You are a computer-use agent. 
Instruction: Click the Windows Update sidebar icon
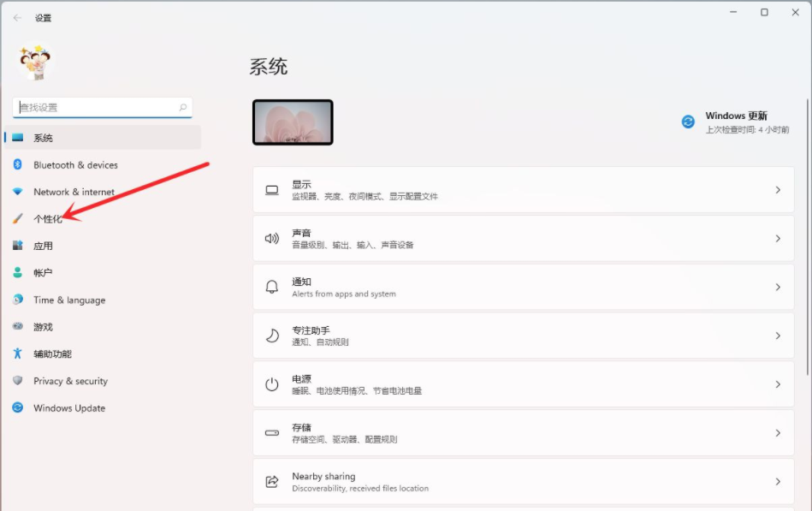pos(18,407)
